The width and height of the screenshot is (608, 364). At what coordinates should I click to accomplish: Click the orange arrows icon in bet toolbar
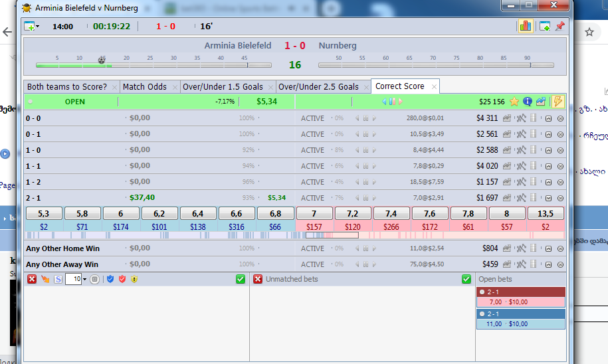pos(45,279)
